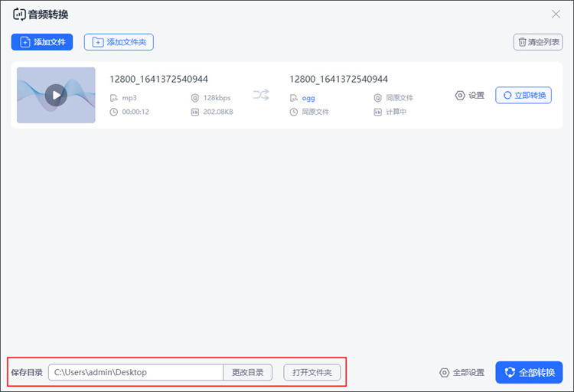Screen dimensions: 574x392
Task: Open 设置 for the 12800 audio file
Action: coord(470,95)
